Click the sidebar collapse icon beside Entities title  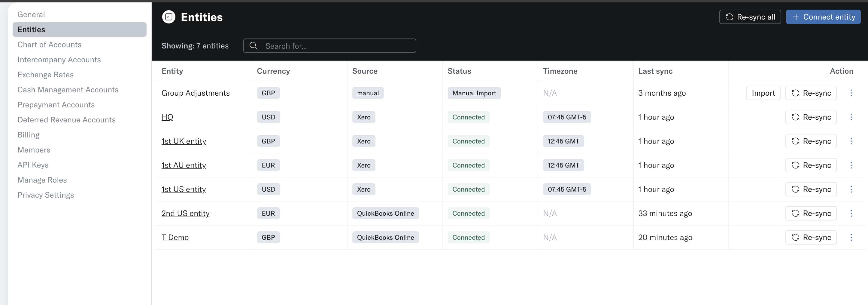click(168, 17)
